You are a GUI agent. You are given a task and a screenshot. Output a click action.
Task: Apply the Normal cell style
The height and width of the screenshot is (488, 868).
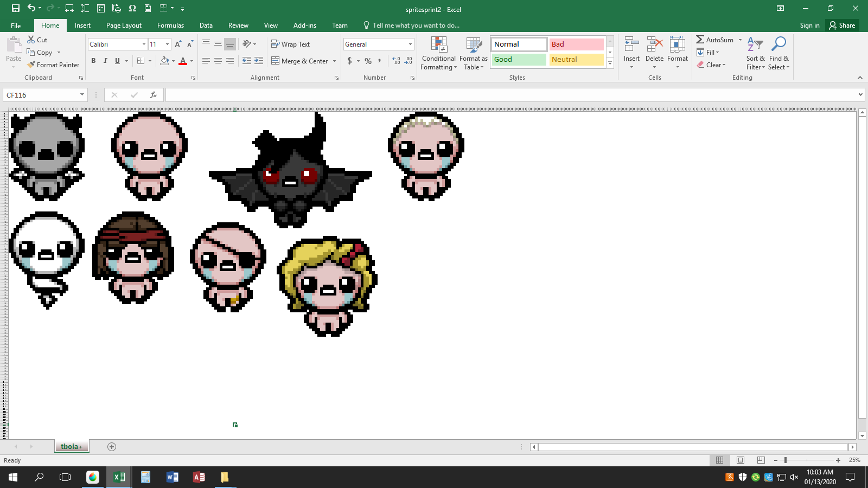(x=519, y=44)
